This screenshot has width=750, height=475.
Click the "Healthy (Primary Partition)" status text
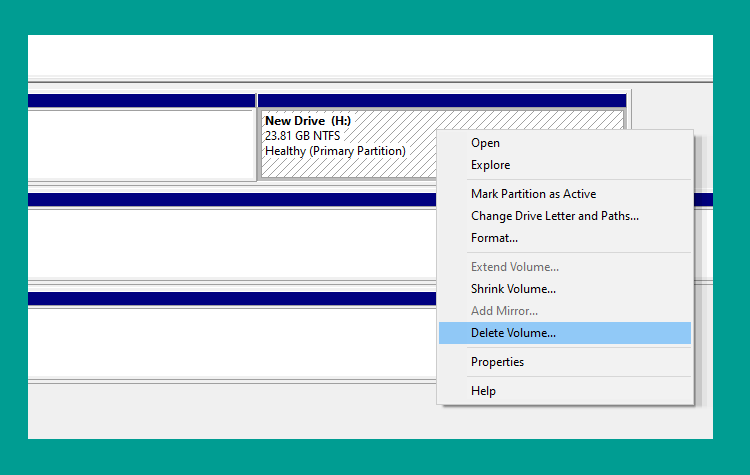[x=335, y=151]
